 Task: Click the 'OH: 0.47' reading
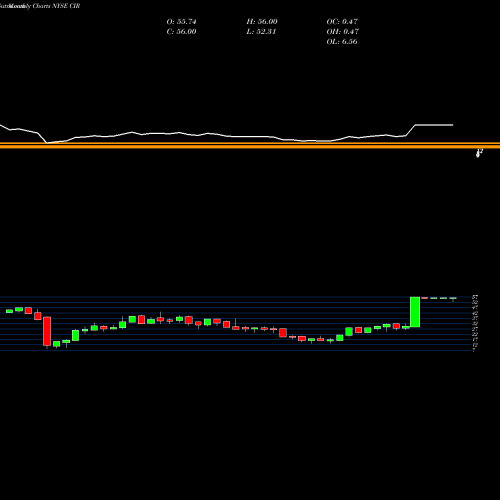(342, 32)
